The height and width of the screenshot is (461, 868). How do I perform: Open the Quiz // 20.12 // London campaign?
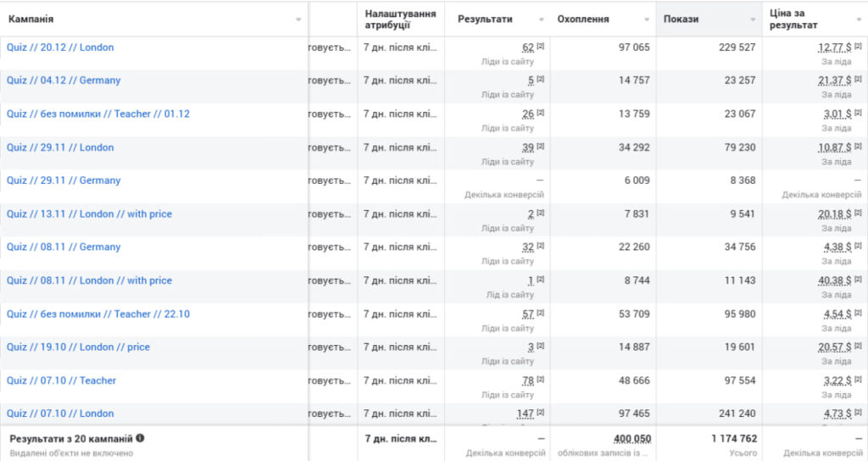pyautogui.click(x=60, y=47)
